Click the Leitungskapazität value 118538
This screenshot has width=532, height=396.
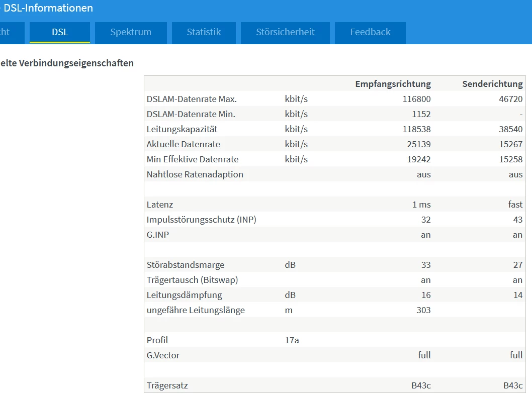[417, 129]
